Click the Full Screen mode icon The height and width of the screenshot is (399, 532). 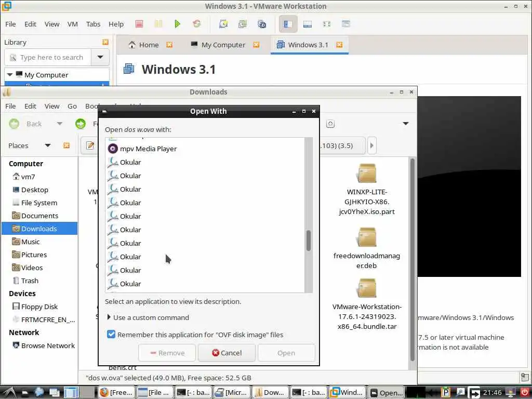pyautogui.click(x=326, y=24)
